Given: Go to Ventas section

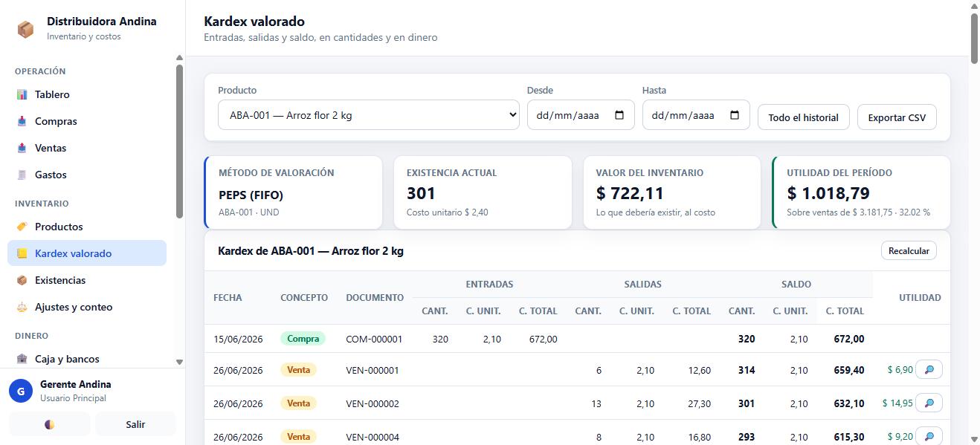Looking at the screenshot, I should click(x=87, y=148).
